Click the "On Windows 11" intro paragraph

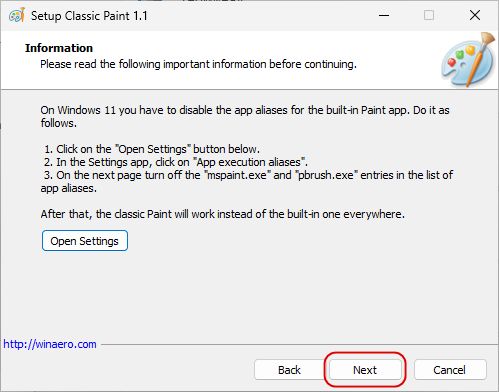click(245, 116)
